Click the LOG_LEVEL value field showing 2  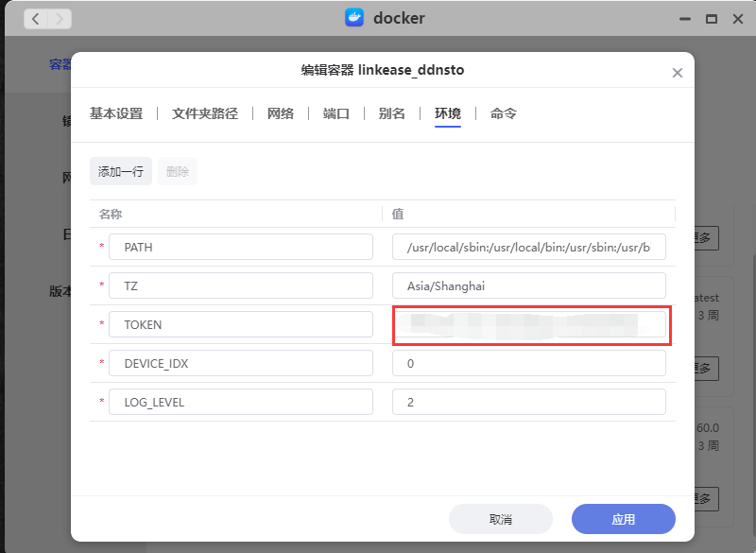tap(529, 402)
